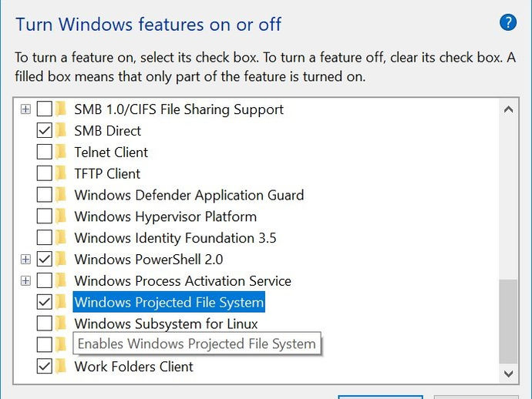532x399 pixels.
Task: Click the folder icon next to Telnet Client
Action: click(x=61, y=152)
